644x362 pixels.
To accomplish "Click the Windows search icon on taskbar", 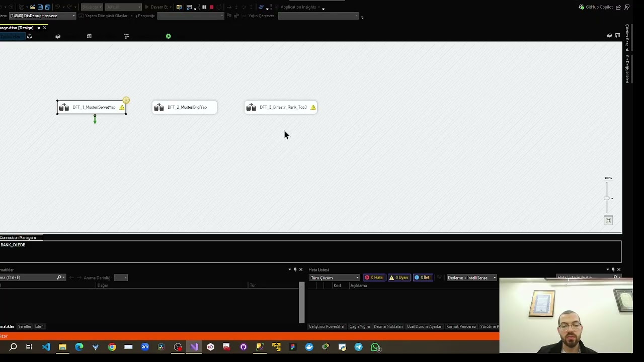I will (13, 347).
